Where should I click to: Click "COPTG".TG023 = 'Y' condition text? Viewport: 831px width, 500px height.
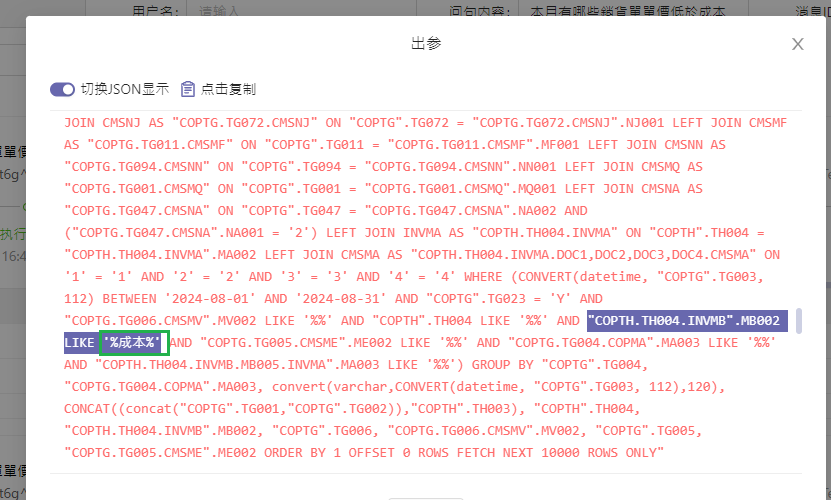coord(501,299)
